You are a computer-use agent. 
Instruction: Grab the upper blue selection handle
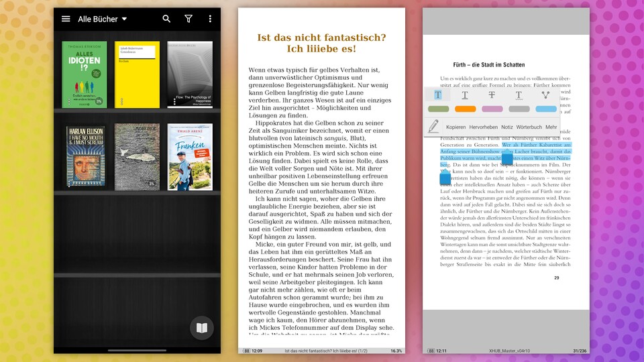[x=507, y=156]
